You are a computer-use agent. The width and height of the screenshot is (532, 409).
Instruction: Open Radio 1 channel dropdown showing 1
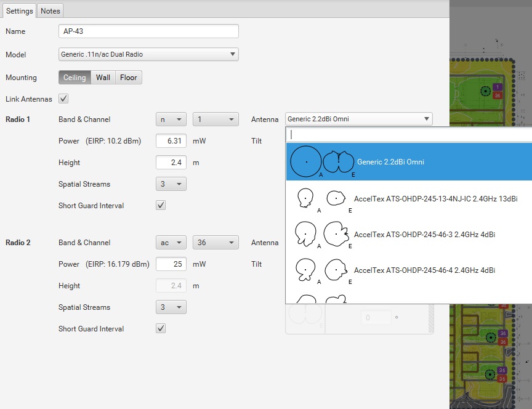pyautogui.click(x=216, y=119)
